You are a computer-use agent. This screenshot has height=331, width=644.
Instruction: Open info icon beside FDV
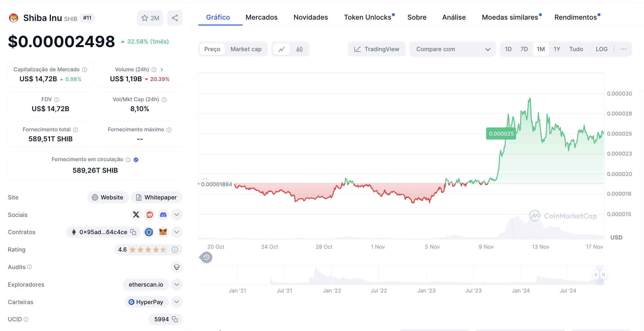(57, 100)
